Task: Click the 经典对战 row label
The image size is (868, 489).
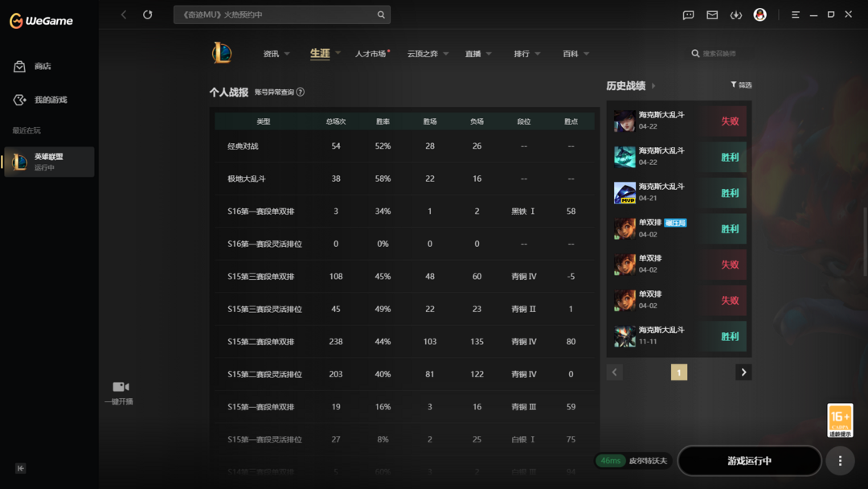Action: coord(243,146)
